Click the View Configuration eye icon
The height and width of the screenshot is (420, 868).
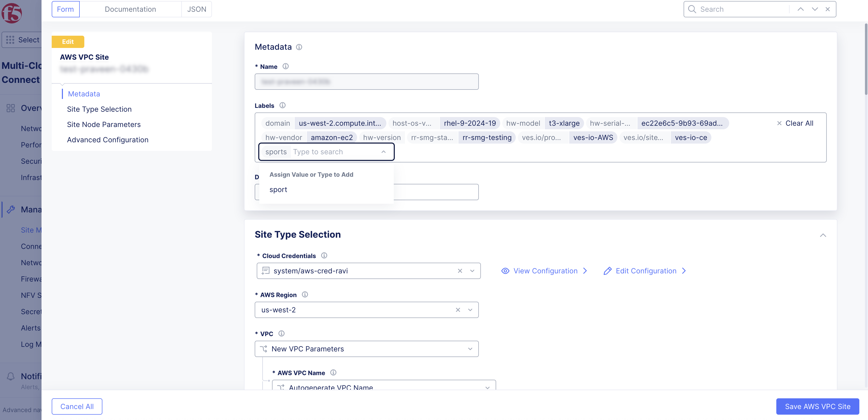tap(505, 271)
